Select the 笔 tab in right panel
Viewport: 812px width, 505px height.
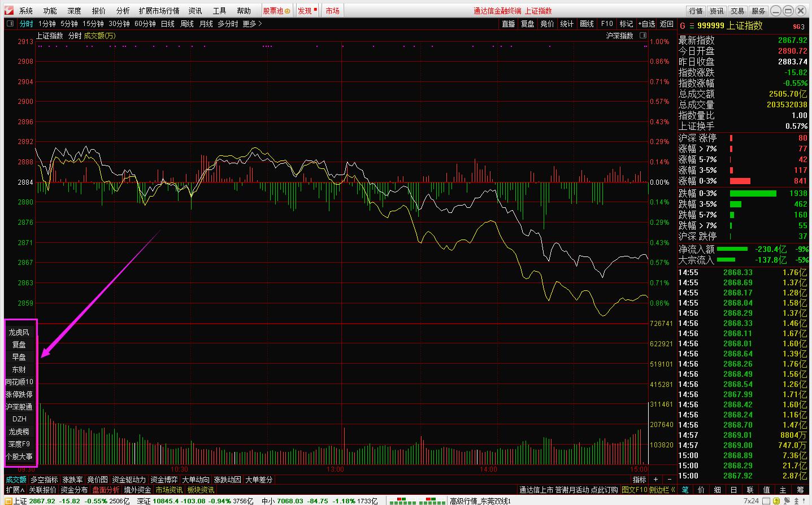[685, 490]
